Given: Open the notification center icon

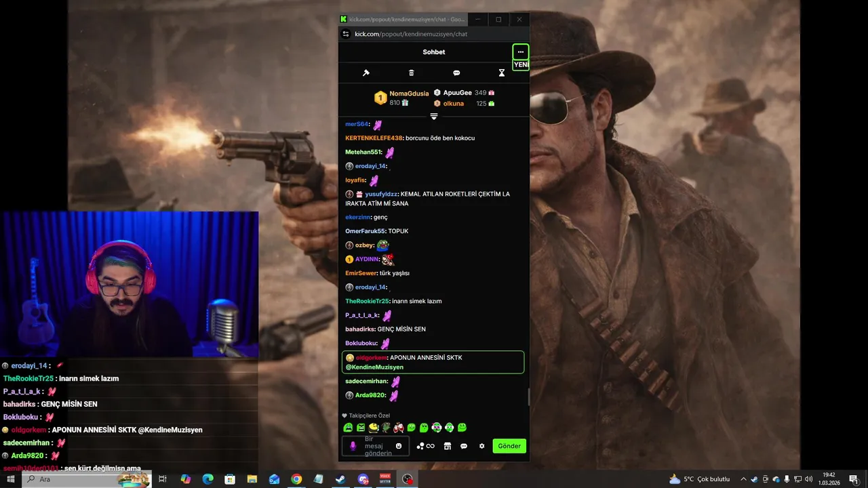Looking at the screenshot, I should [x=853, y=479].
